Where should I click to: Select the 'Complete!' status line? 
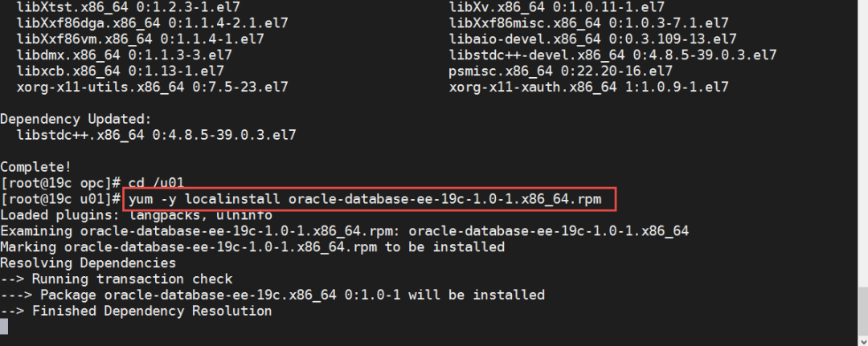click(x=35, y=166)
